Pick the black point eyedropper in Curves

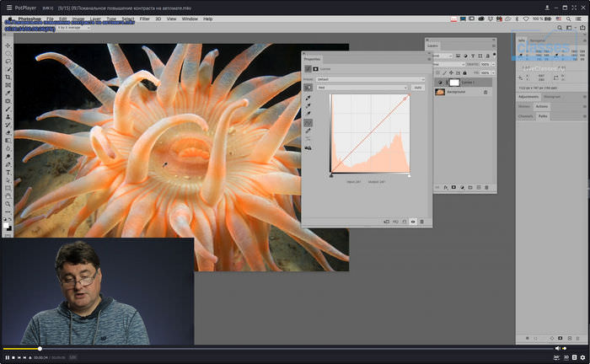[x=308, y=99]
